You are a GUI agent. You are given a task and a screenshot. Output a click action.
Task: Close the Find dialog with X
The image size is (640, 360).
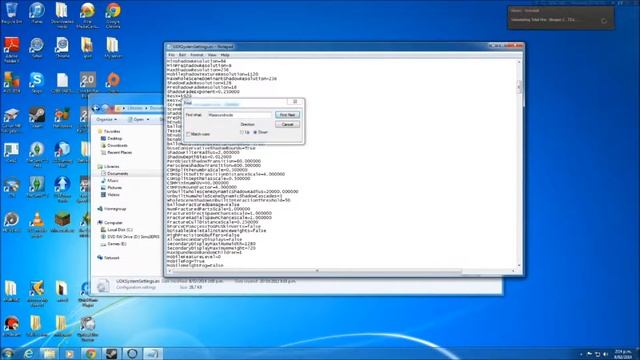[x=295, y=102]
